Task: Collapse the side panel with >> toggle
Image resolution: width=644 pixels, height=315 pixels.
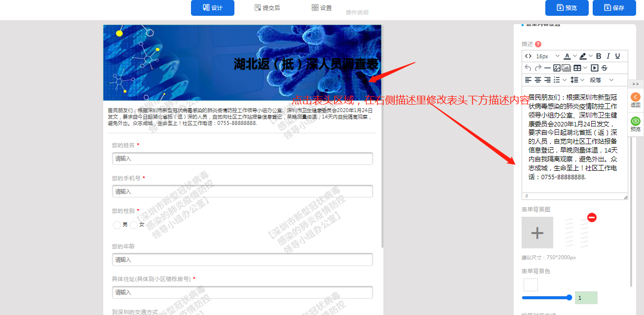Action: [635, 84]
